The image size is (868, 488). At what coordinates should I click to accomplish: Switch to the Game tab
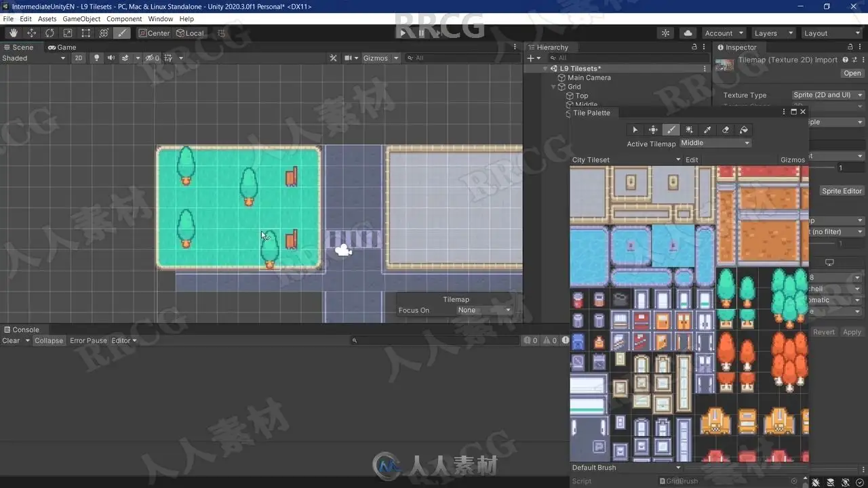62,47
